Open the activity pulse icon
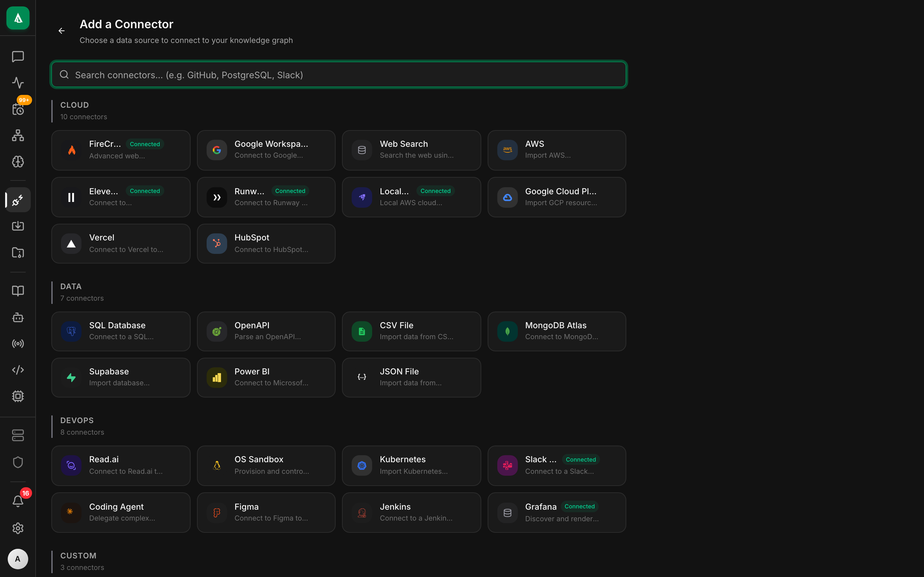The image size is (924, 577). (x=18, y=82)
